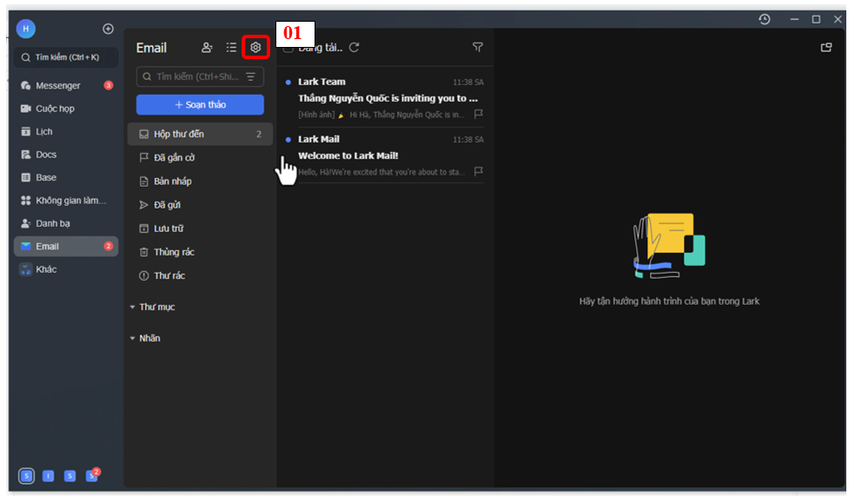This screenshot has height=504, width=855.
Task: Open the Welcome to Lark Mail email
Action: click(x=386, y=155)
